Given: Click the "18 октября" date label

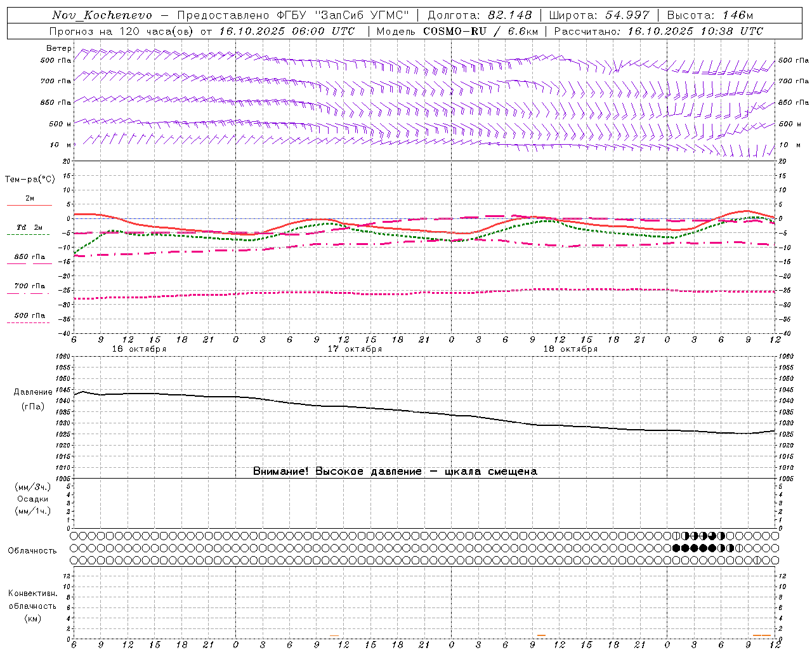Looking at the screenshot, I should click(x=570, y=349).
